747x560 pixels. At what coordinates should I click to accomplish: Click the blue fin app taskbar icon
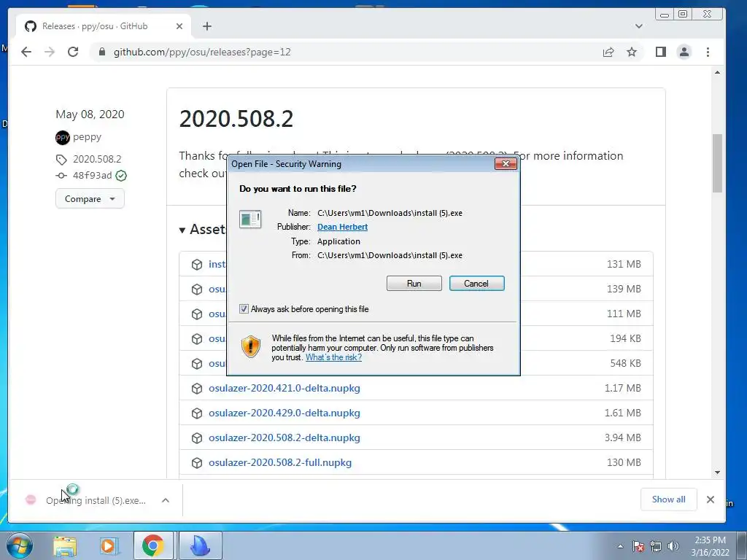200,546
